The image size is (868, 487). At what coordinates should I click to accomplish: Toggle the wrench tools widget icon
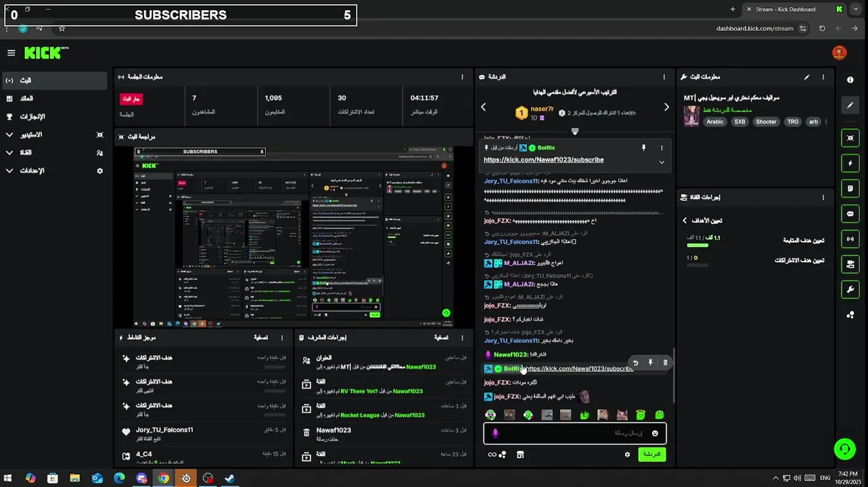point(850,289)
